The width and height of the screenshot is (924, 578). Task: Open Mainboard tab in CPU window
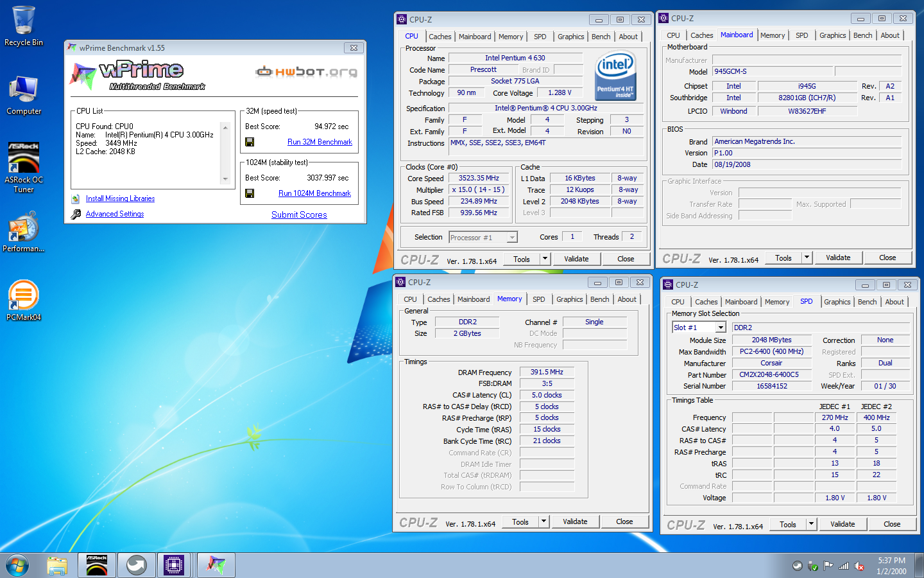(475, 37)
